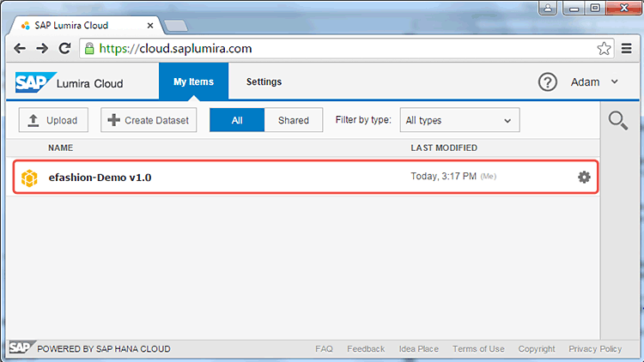The image size is (644, 362).
Task: Click the SAP Lumira Cloud logo
Action: tap(69, 82)
